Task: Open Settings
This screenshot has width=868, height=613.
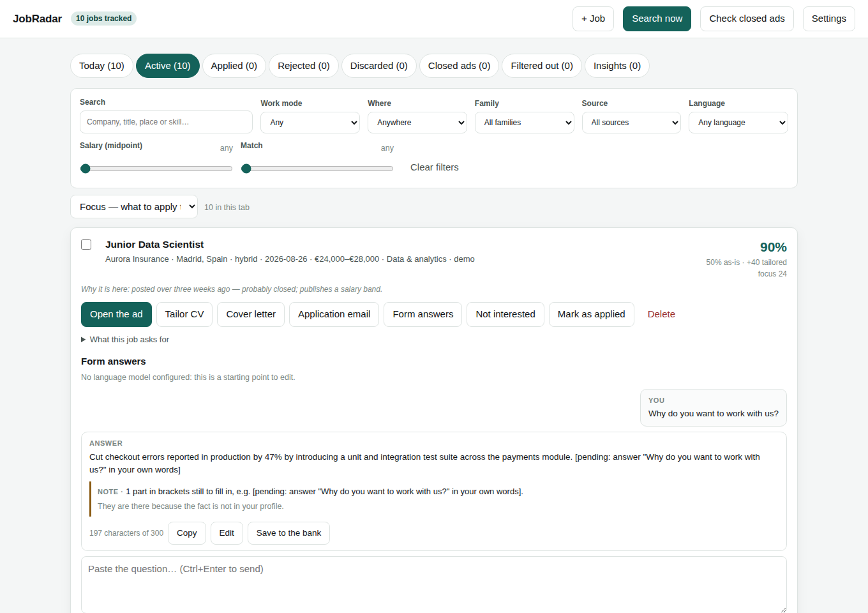Action: (829, 19)
